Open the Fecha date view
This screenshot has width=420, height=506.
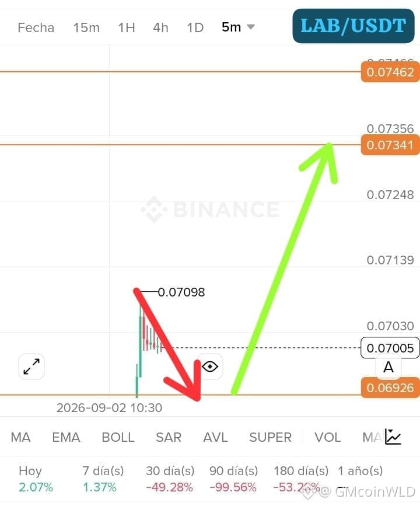(x=36, y=27)
